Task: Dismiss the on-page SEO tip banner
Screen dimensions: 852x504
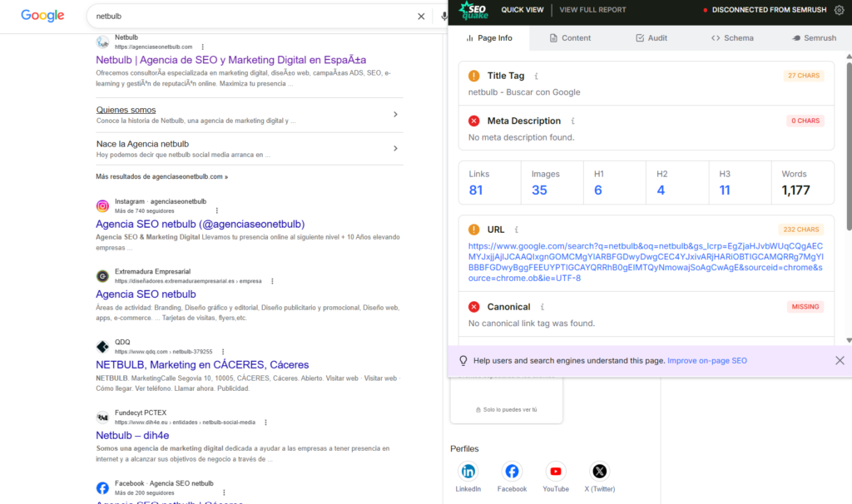Action: click(840, 361)
